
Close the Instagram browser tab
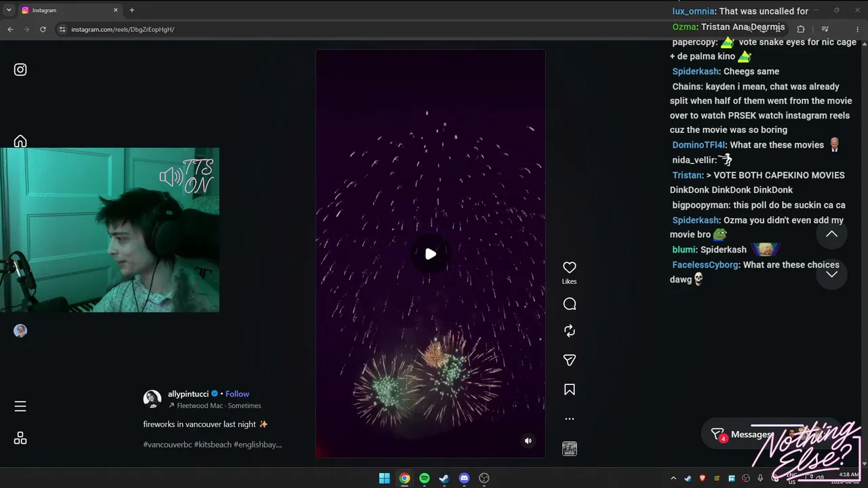point(115,10)
